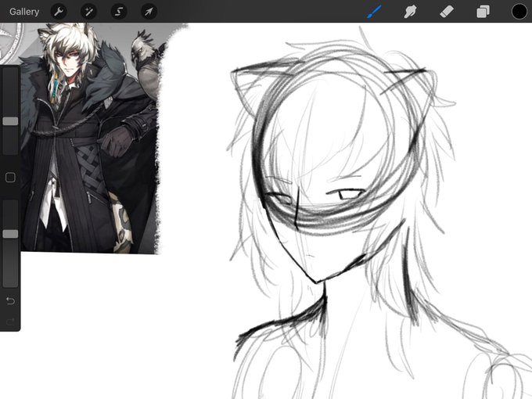Open the Layers panel

pos(483,12)
